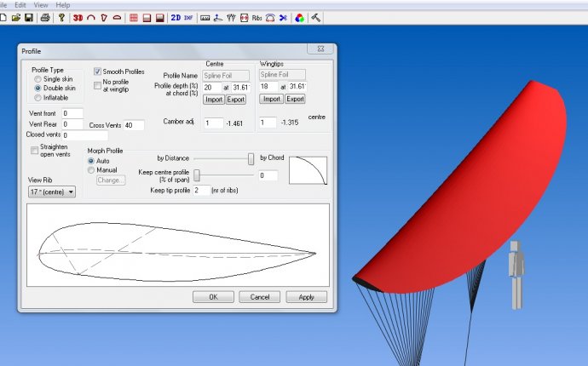Open the shape settings toolbar icon
Screen dimensions: 588x366
[x=218, y=18]
